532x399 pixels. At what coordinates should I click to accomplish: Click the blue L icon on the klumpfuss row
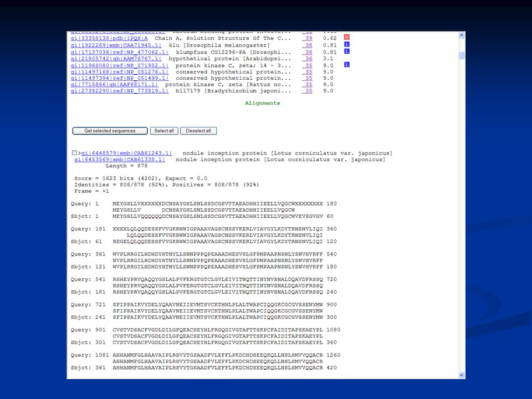[x=346, y=51]
